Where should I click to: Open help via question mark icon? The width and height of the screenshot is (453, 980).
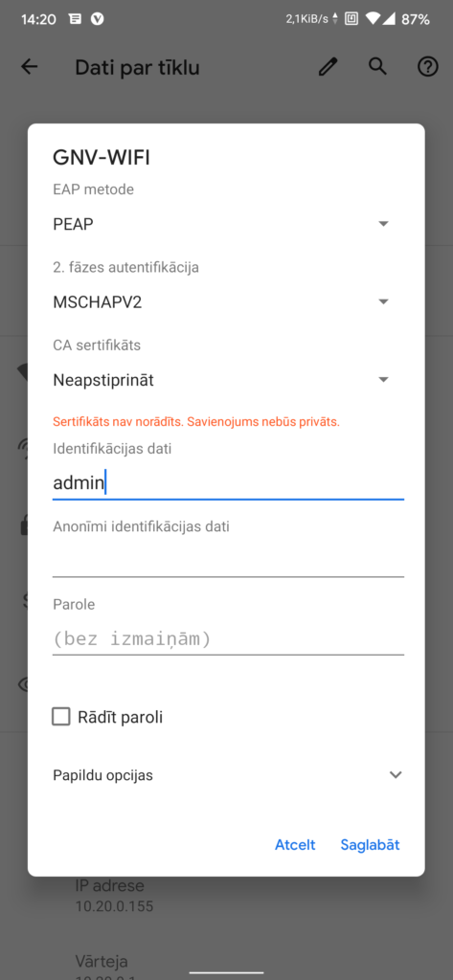pos(427,67)
